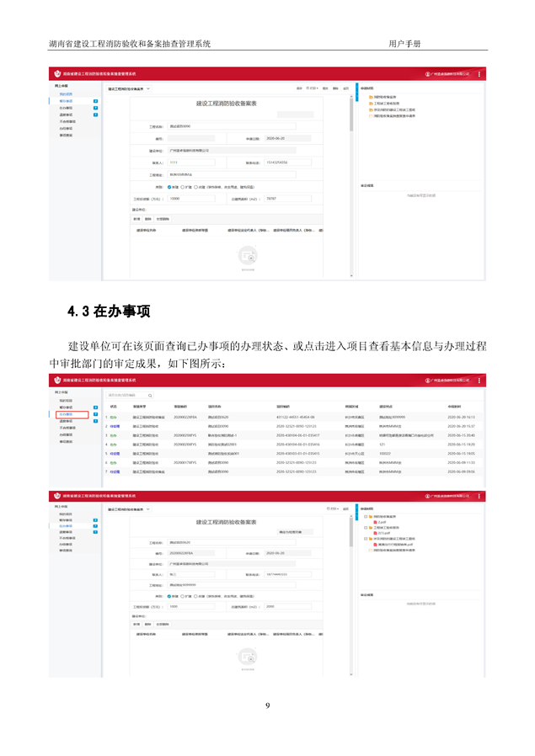535x756 pixels.
Task: Click 新增 under 建设单位 in the 测试项目0090 form
Action: pos(136,217)
